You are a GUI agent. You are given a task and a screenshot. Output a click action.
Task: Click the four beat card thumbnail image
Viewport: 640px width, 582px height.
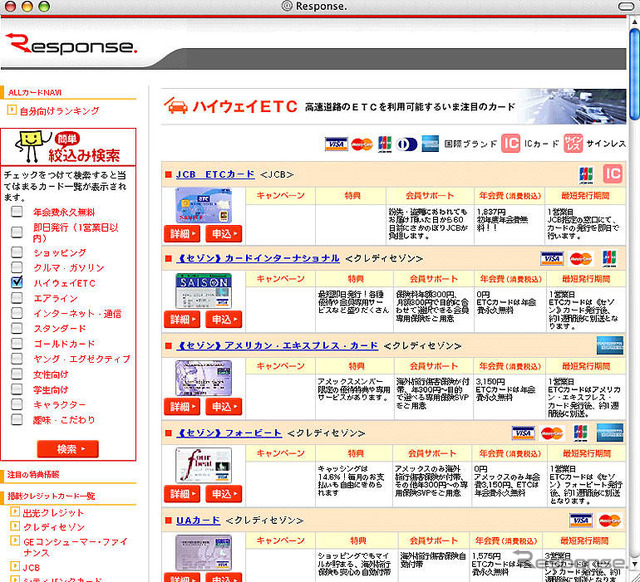203,465
